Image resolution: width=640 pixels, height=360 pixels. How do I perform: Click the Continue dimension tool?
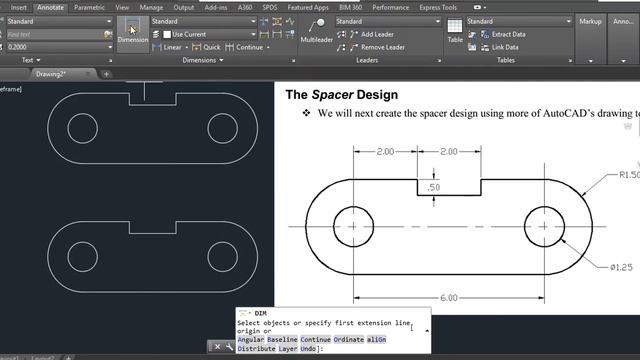(244, 47)
